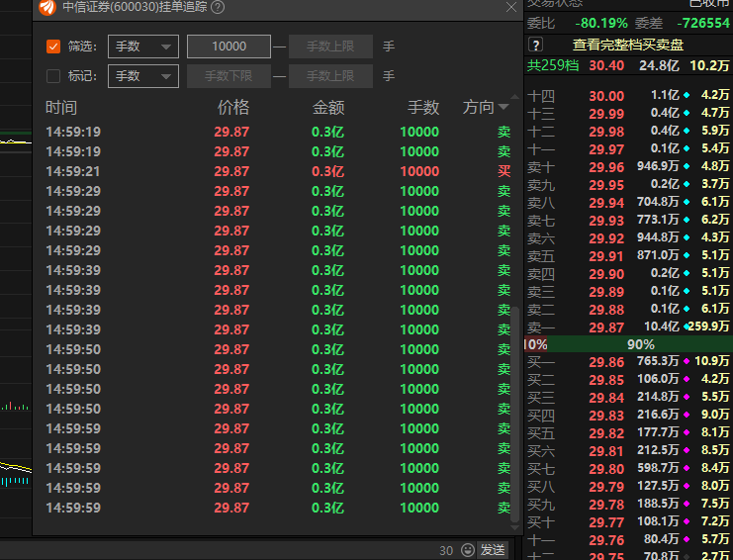Click the 买十 price 29.77

pyautogui.click(x=606, y=522)
